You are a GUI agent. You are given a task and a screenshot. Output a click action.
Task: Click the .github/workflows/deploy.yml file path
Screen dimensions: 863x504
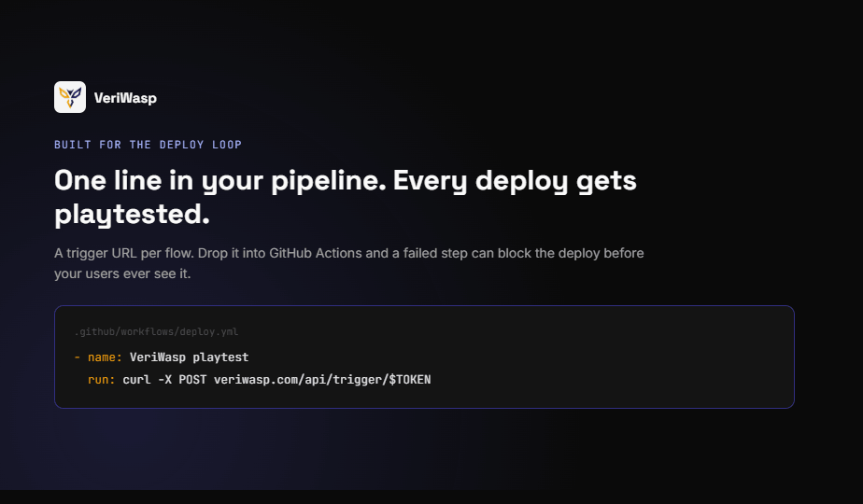156,331
